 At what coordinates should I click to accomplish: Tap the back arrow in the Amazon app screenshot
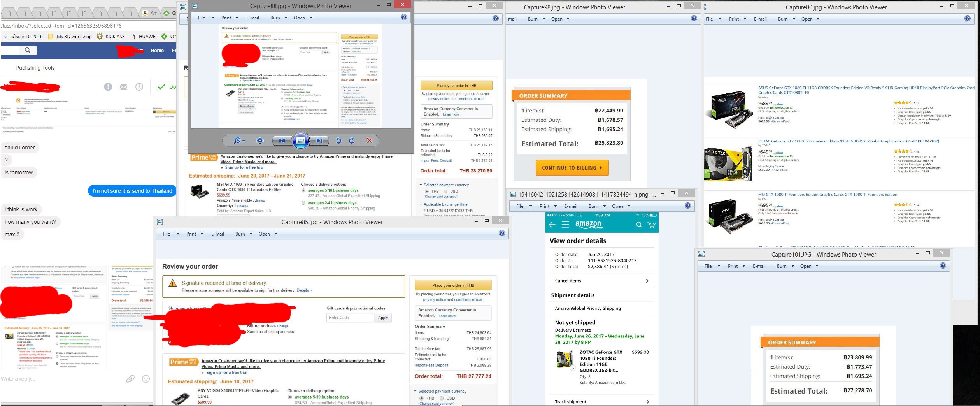click(x=552, y=225)
